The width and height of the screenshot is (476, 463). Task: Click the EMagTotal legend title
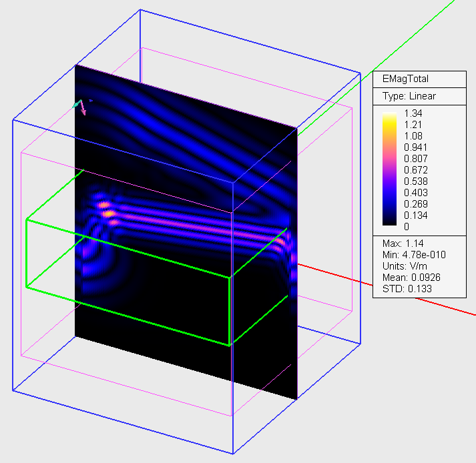(405, 79)
